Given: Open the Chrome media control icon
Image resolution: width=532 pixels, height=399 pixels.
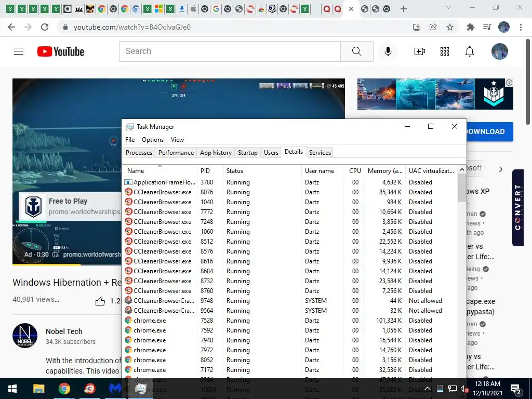Looking at the screenshot, I should click(487, 27).
